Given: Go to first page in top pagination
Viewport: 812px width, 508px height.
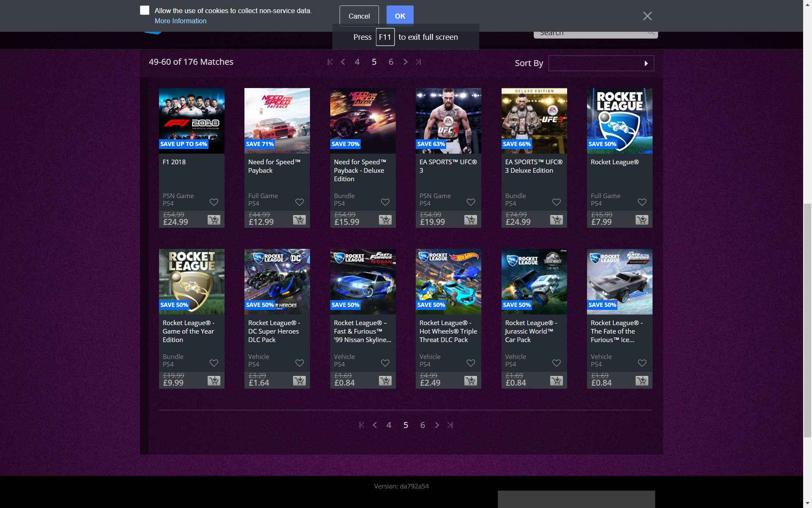Looking at the screenshot, I should pyautogui.click(x=330, y=62).
